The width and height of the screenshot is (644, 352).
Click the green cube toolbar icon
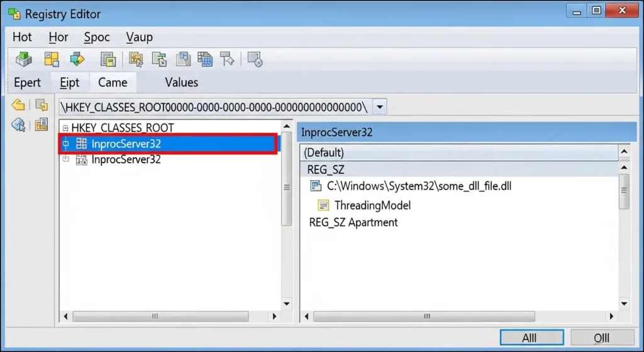point(24,59)
